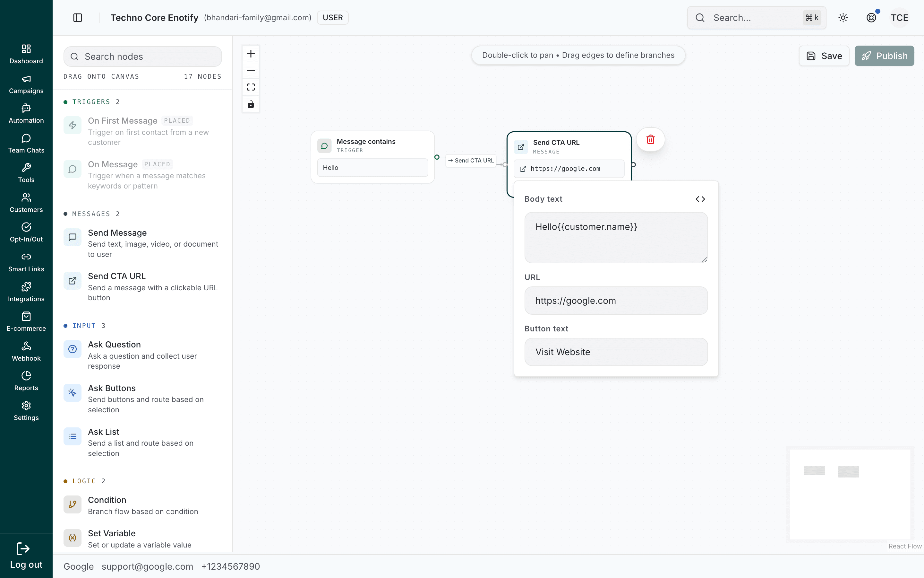924x578 pixels.
Task: Toggle the sidebar collapse icon
Action: [x=78, y=18]
